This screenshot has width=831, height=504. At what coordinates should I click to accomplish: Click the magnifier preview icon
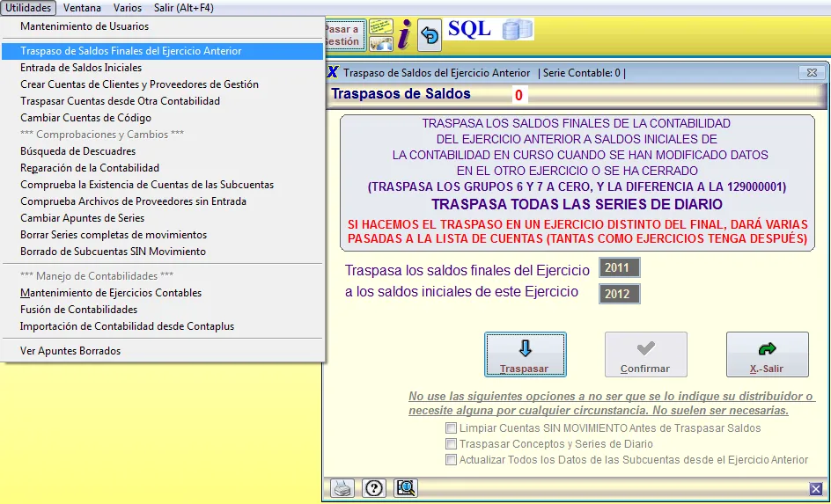click(x=406, y=487)
